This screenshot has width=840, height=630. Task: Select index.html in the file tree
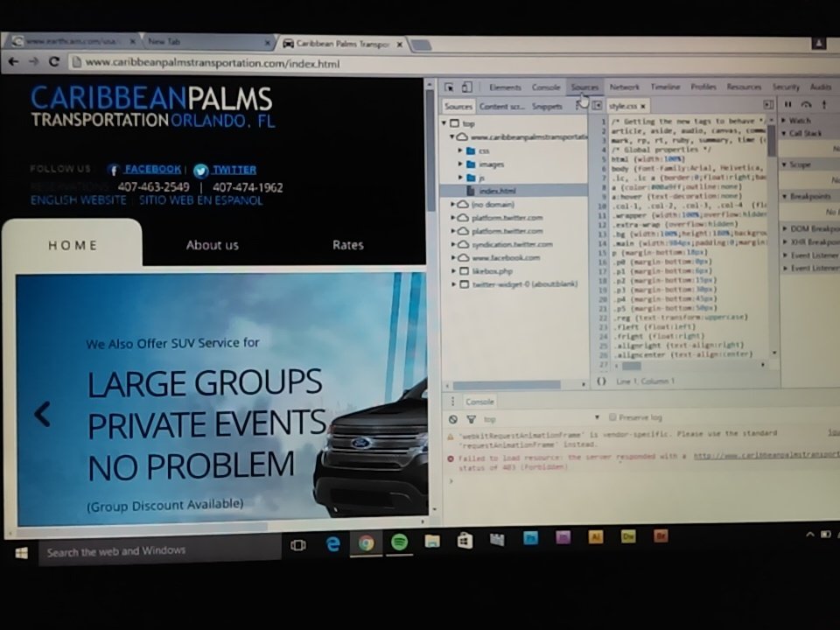pos(497,191)
